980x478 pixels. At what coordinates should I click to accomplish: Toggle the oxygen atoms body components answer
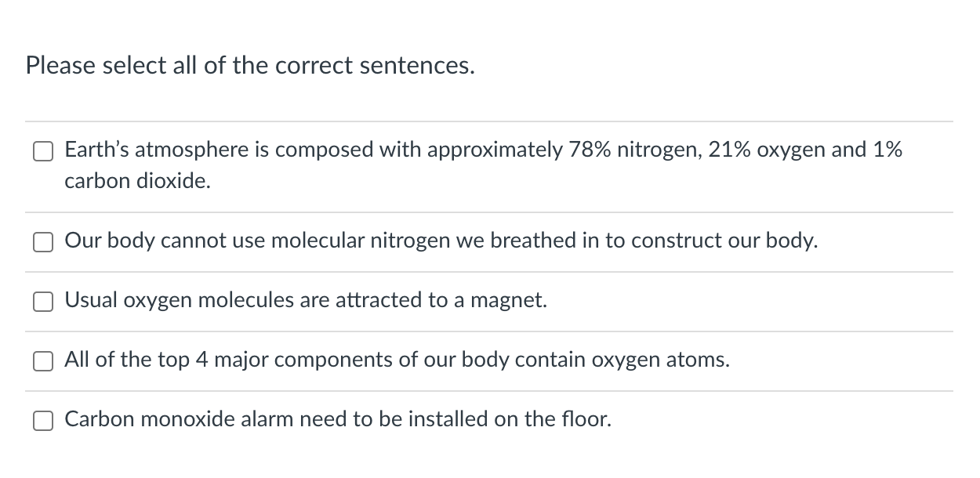pos(43,361)
